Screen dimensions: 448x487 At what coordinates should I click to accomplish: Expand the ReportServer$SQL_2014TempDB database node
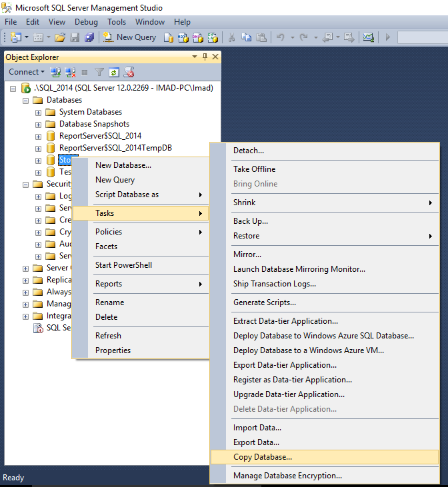click(x=38, y=149)
